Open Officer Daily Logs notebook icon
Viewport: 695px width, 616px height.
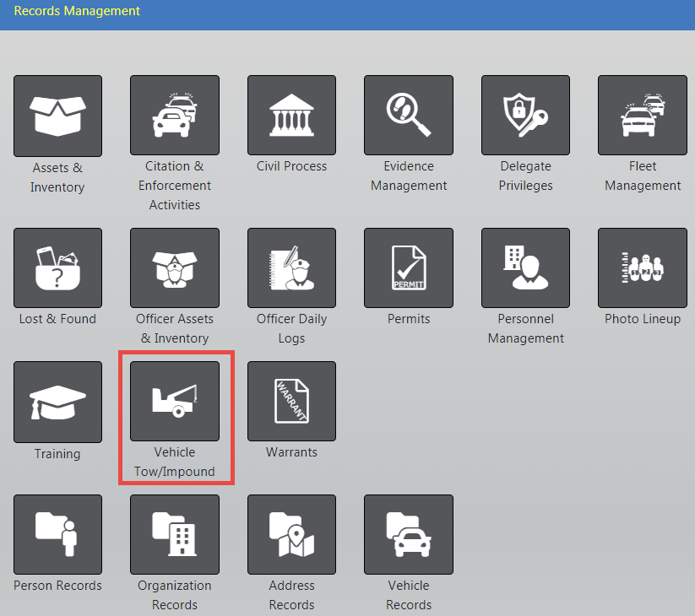pyautogui.click(x=291, y=267)
